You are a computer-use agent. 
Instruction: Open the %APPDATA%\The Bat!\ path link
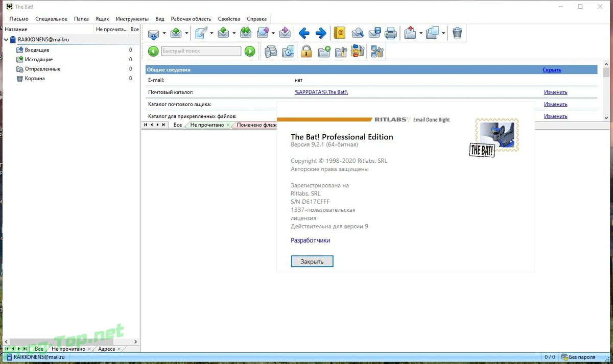(321, 92)
